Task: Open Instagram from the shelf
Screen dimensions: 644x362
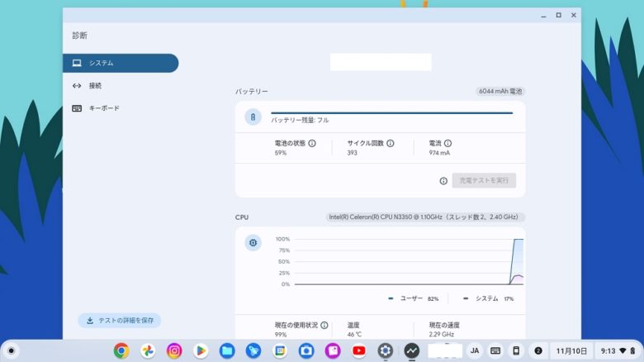Action: (174, 350)
